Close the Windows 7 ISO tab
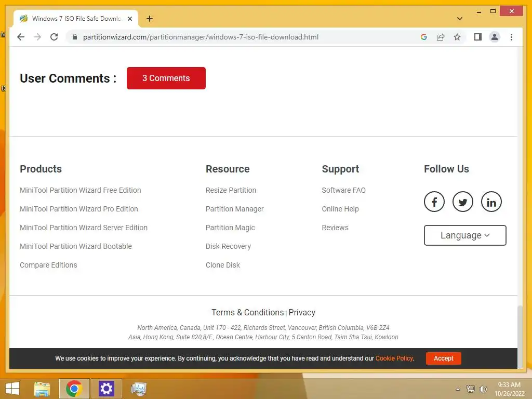The image size is (532, 399). 129,19
